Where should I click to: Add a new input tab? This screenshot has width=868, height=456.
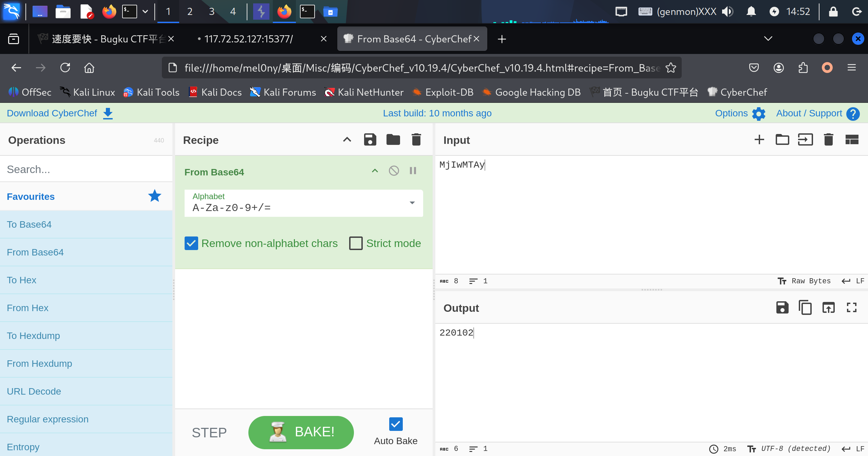click(x=759, y=139)
